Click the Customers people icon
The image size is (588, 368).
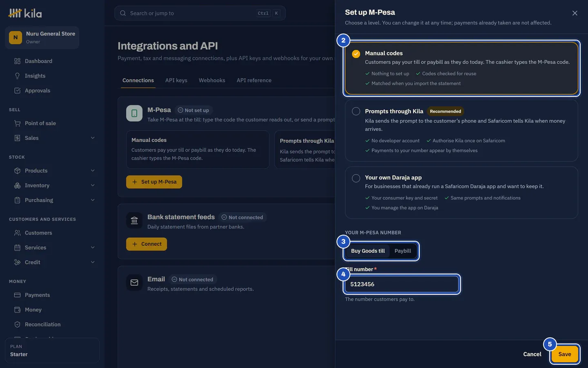coord(17,233)
